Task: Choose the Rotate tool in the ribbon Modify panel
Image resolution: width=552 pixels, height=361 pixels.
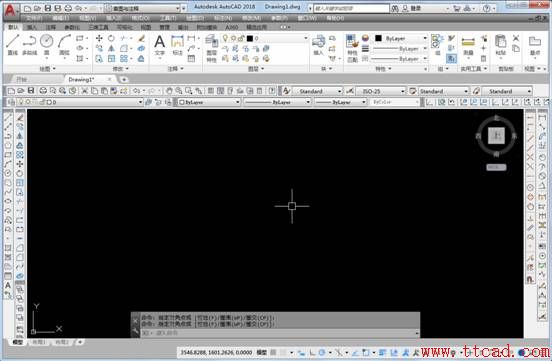Action: coord(111,38)
